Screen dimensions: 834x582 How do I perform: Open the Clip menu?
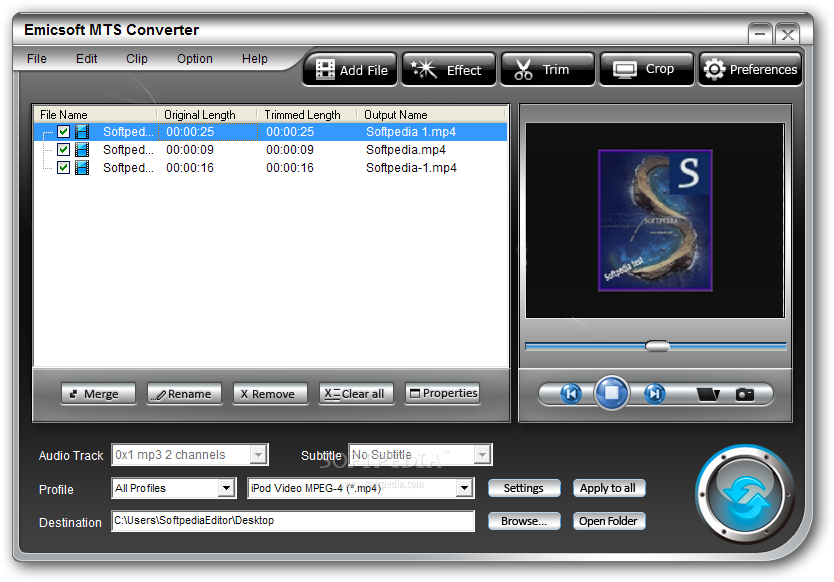tap(137, 59)
